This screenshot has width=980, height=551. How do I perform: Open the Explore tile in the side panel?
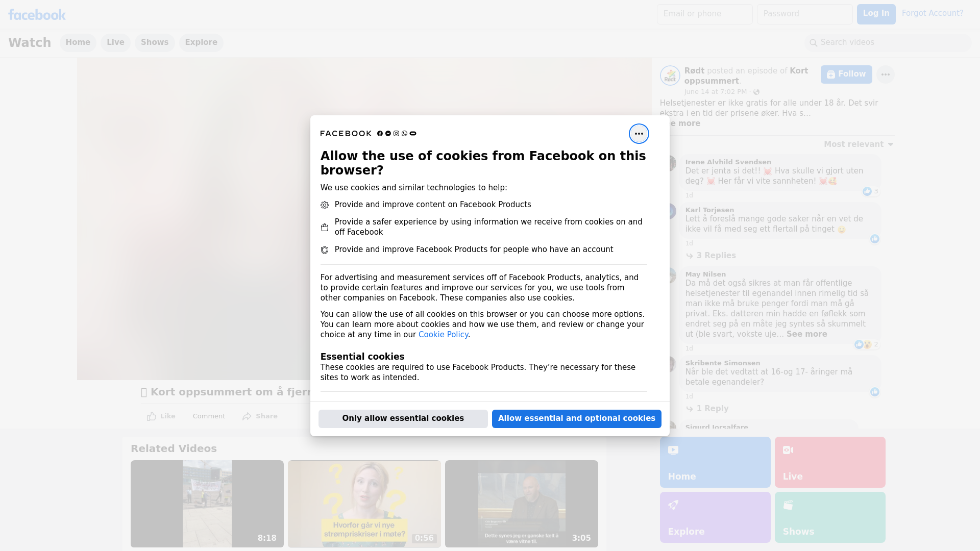tap(715, 517)
